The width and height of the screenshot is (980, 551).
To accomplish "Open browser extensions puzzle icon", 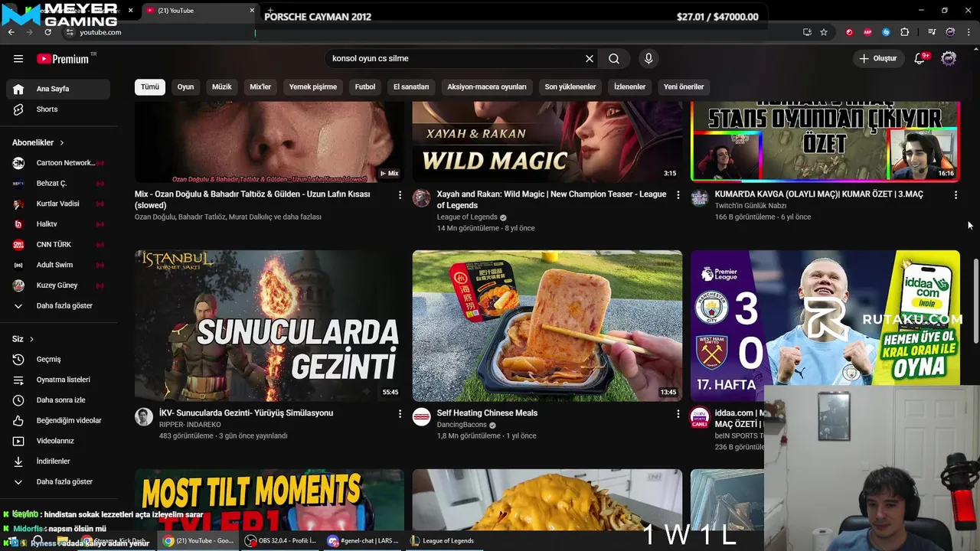I will [x=905, y=32].
